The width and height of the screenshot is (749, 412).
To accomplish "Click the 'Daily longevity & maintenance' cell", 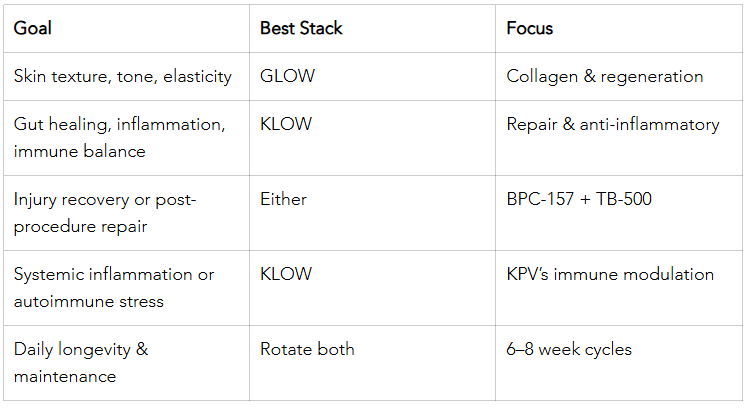I will tap(80, 362).
